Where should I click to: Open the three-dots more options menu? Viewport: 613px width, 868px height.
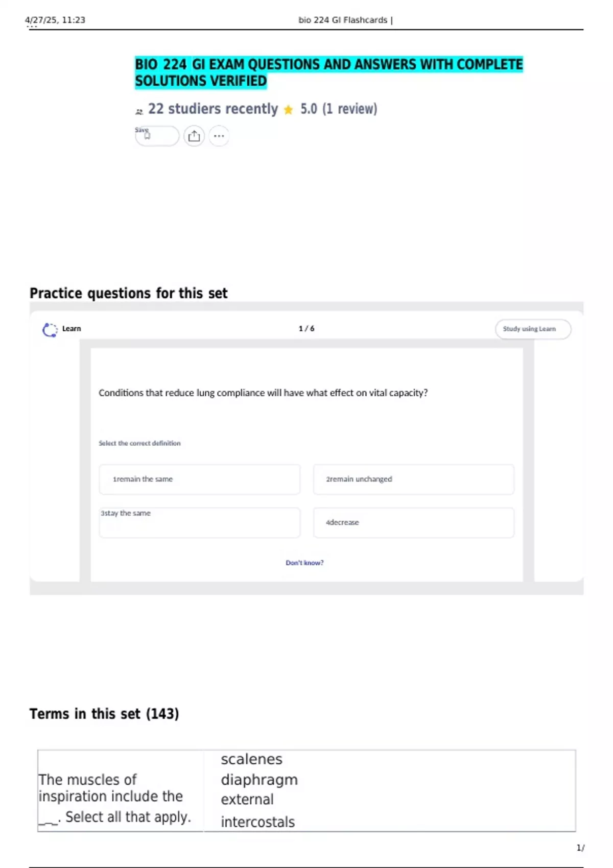(x=219, y=136)
